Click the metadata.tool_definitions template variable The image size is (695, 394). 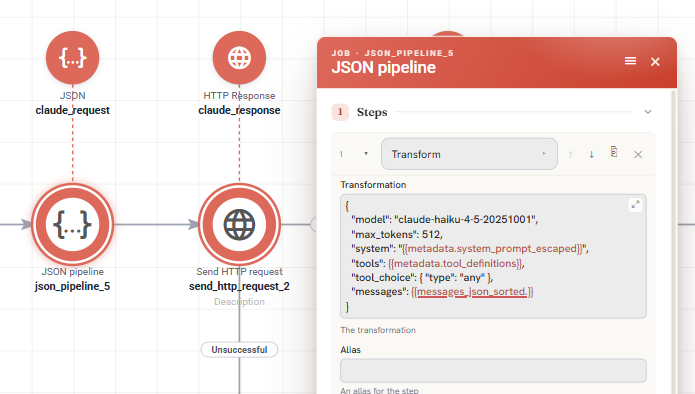click(456, 263)
